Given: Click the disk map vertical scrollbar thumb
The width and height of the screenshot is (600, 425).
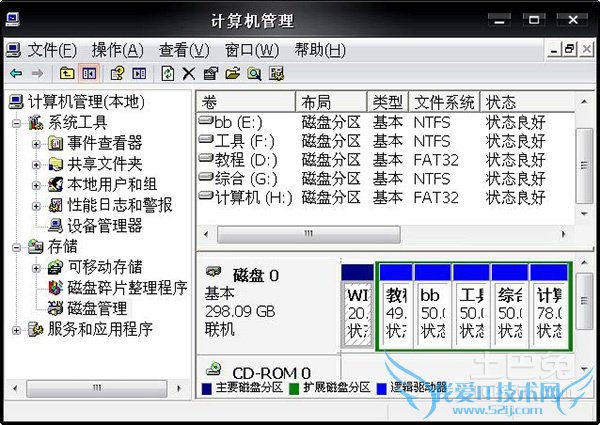Looking at the screenshot, I should pos(584,301).
